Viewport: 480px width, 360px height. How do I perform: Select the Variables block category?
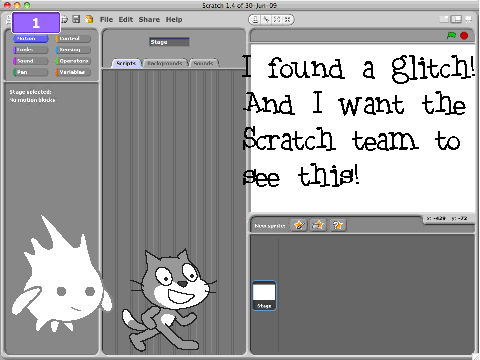coord(73,72)
